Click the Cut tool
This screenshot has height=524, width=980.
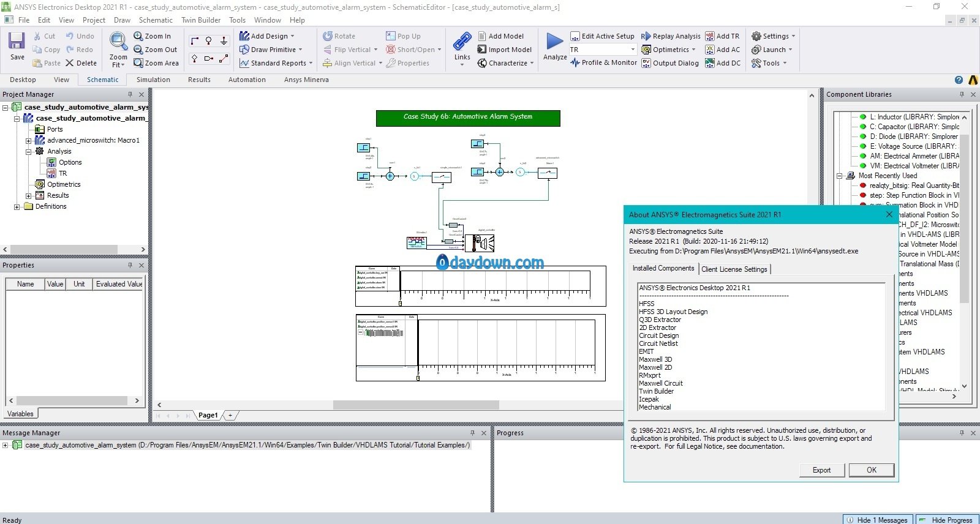coord(43,36)
